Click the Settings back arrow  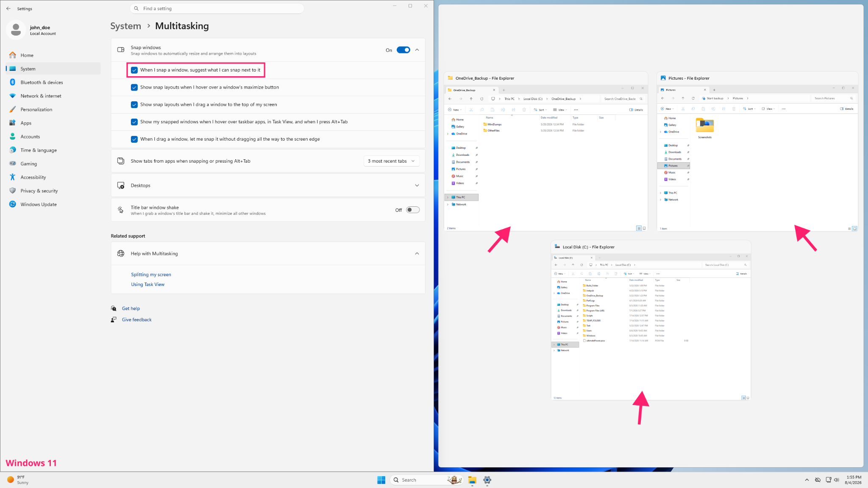pyautogui.click(x=8, y=8)
